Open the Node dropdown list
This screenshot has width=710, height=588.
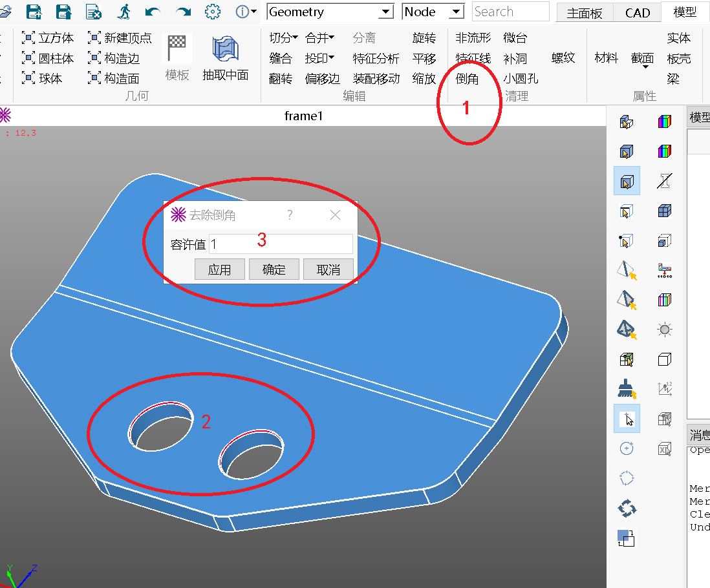tap(433, 12)
